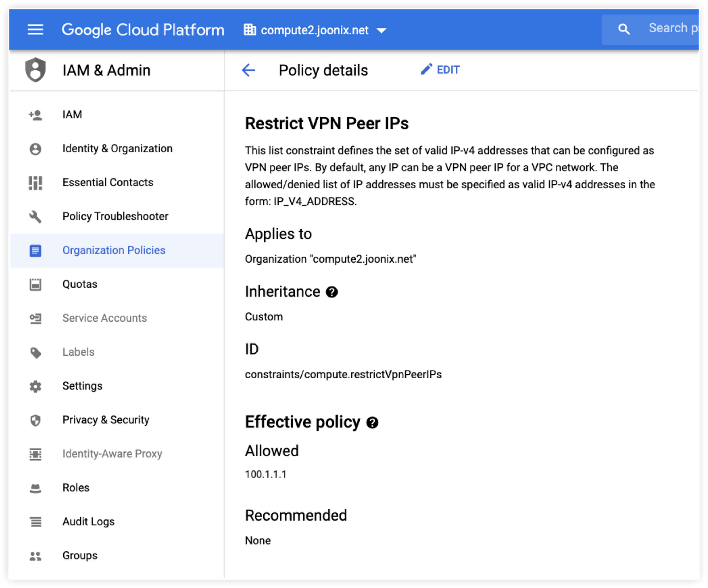708x588 pixels.
Task: Open Identity & Organization page
Action: click(117, 149)
